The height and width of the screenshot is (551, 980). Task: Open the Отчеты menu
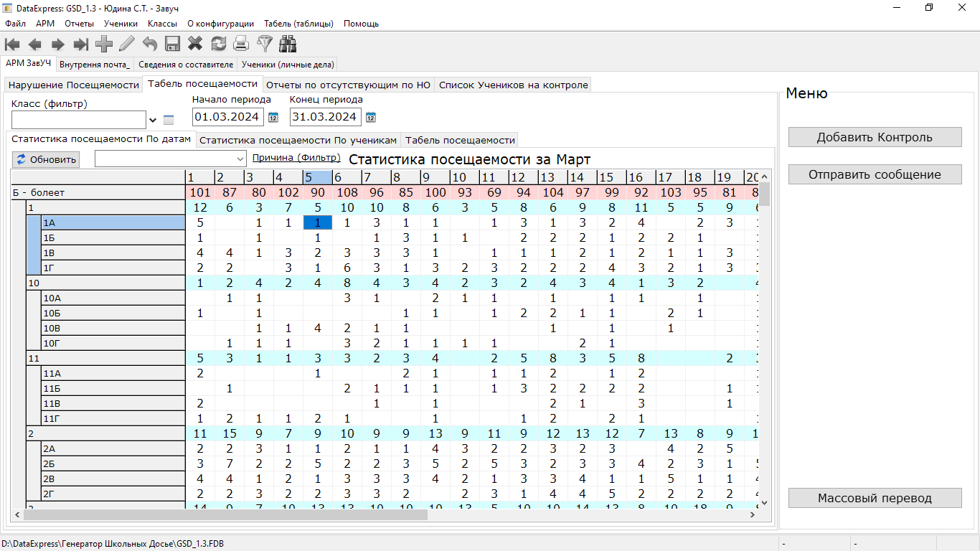click(79, 24)
